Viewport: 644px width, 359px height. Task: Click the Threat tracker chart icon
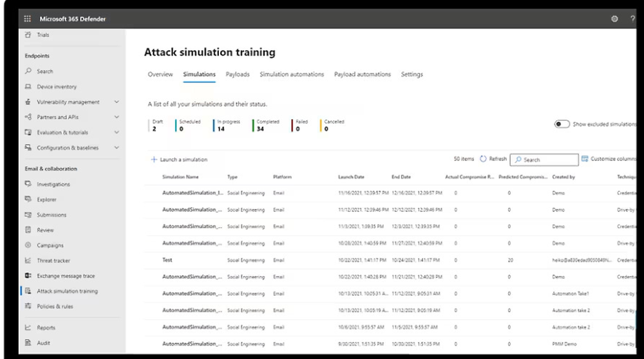point(28,260)
